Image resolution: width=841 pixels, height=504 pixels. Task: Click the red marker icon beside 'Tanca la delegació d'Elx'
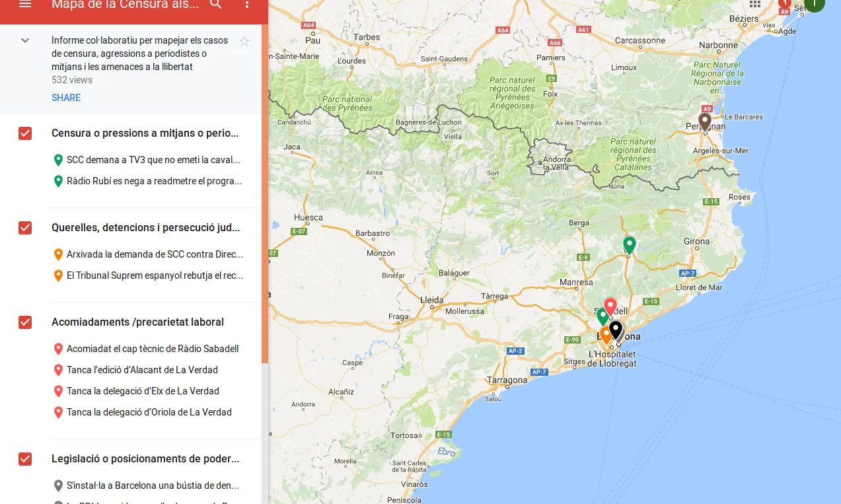58,391
